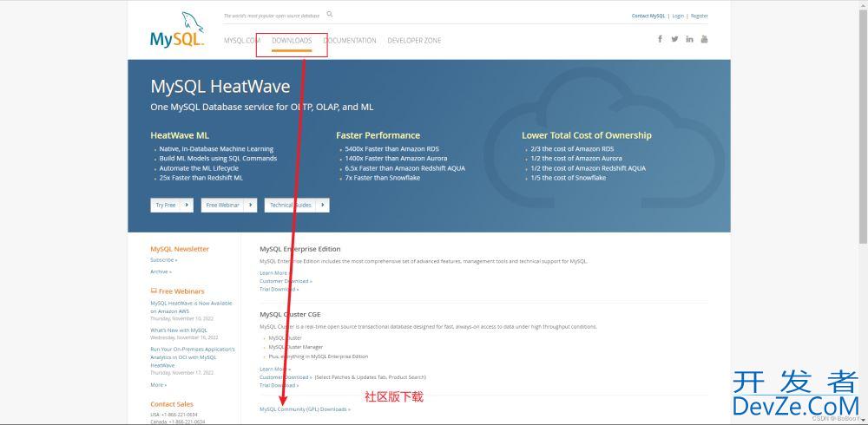This screenshot has width=868, height=425.
Task: Click More under Free Webinars
Action: click(158, 384)
